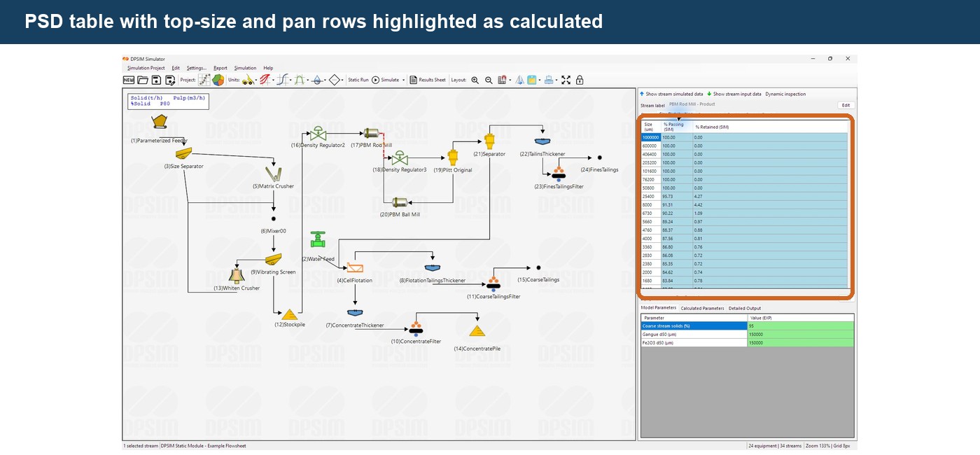The image size is (980, 455).
Task: Open dropdown arrow beside red mill icon
Action: point(274,80)
